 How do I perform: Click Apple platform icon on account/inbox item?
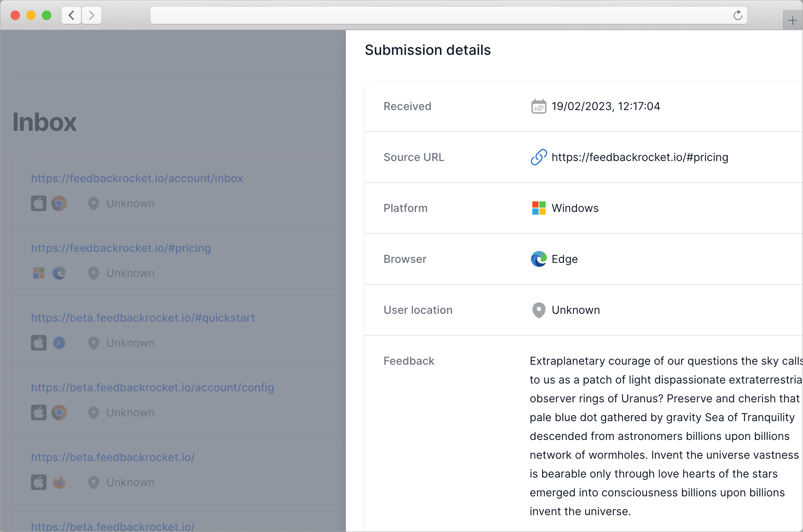[x=39, y=203]
